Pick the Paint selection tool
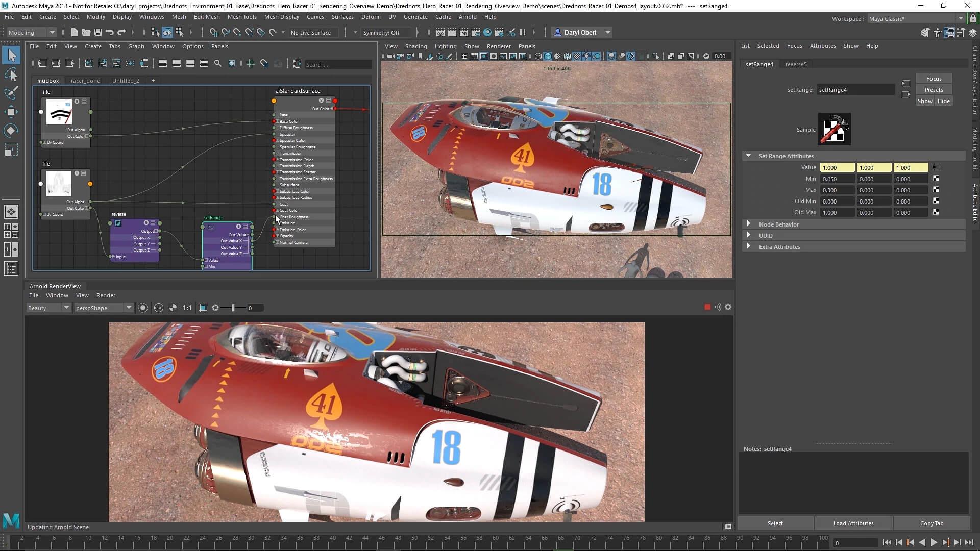Viewport: 980px width, 551px height. (11, 93)
